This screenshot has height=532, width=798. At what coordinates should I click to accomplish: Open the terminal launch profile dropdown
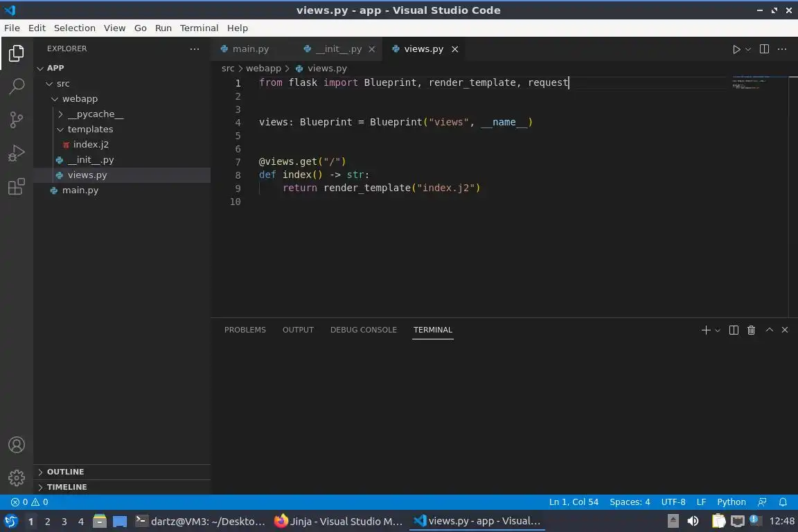[718, 330]
